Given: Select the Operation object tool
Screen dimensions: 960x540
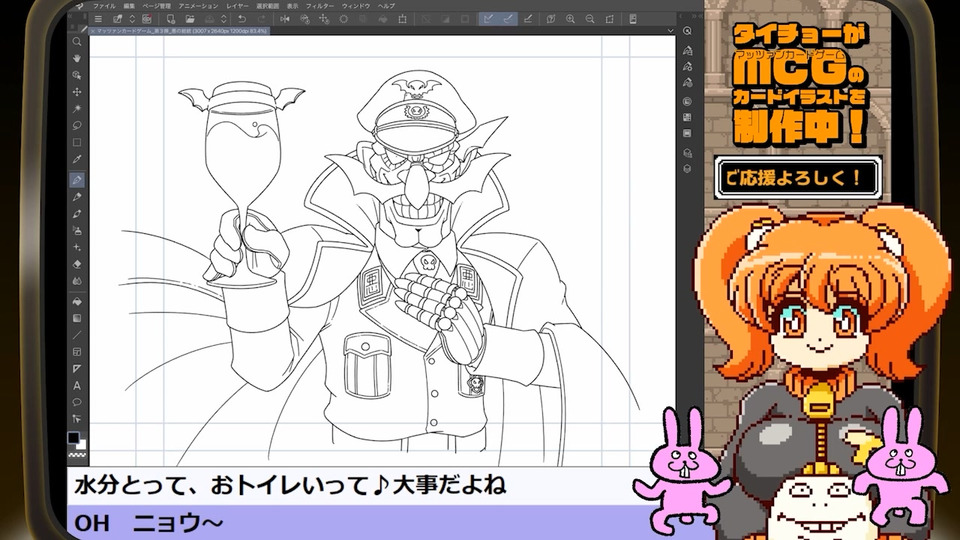Looking at the screenshot, I should (77, 75).
